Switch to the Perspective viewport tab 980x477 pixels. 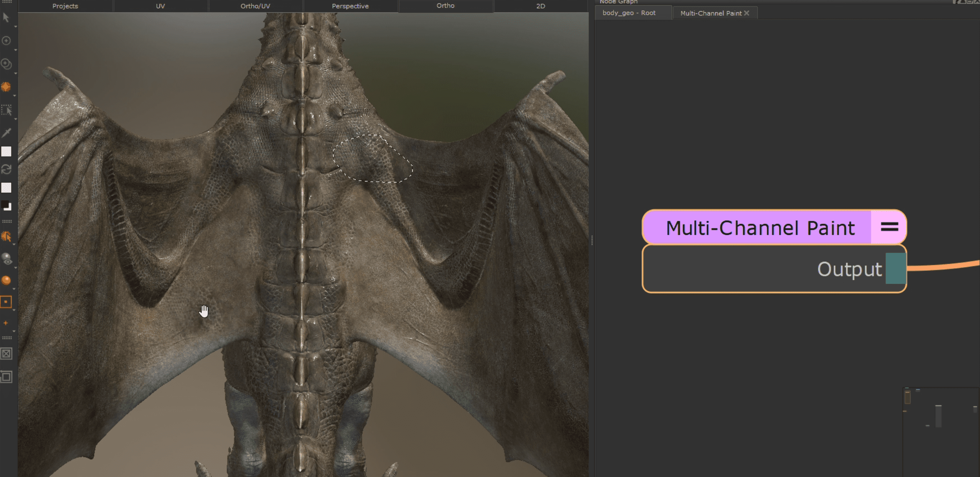[349, 6]
